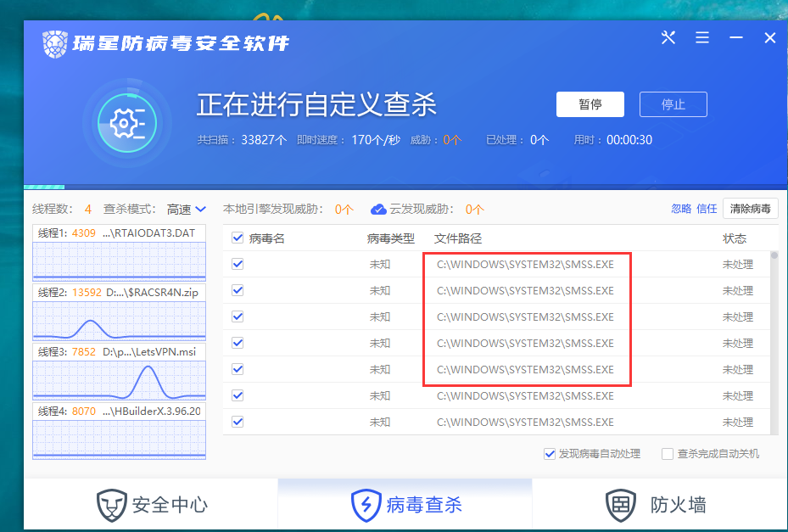Click the 病毒类型 column header
788x532 pixels.
(x=390, y=238)
